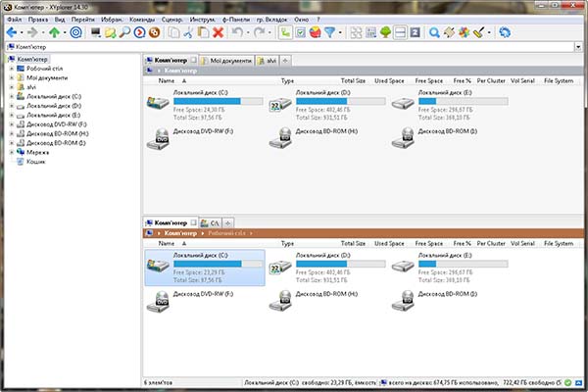Open the Инструм. menu

(x=204, y=19)
